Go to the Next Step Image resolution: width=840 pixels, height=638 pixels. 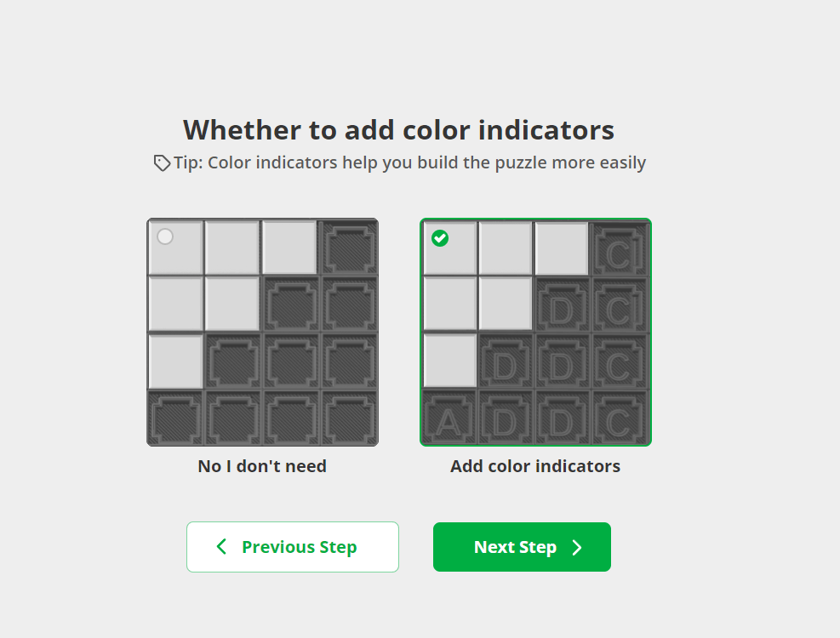point(522,547)
